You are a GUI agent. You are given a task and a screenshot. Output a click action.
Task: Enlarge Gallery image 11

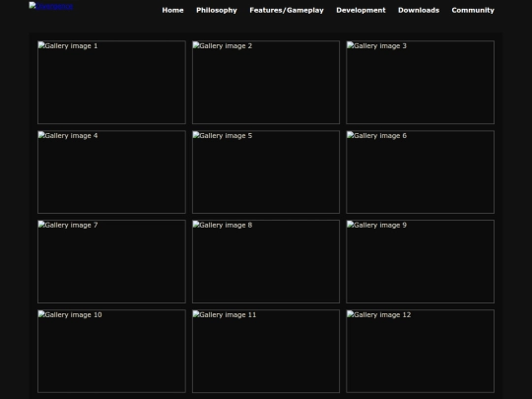(266, 351)
